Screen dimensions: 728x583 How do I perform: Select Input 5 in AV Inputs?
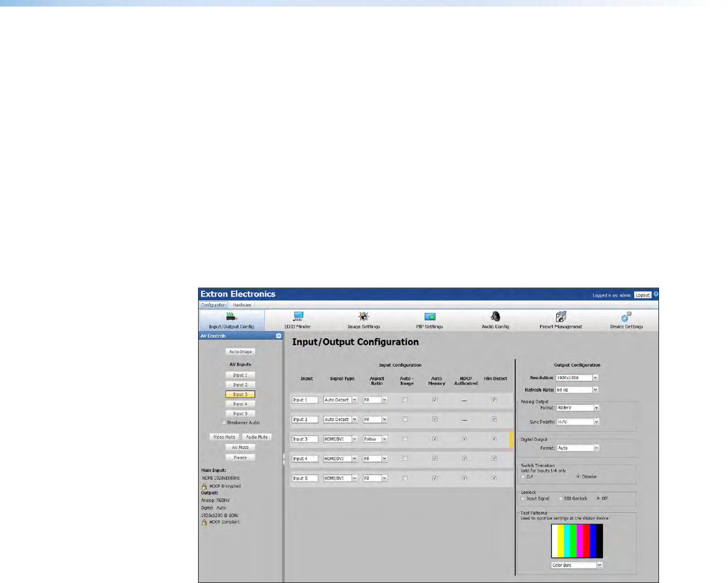pyautogui.click(x=240, y=413)
